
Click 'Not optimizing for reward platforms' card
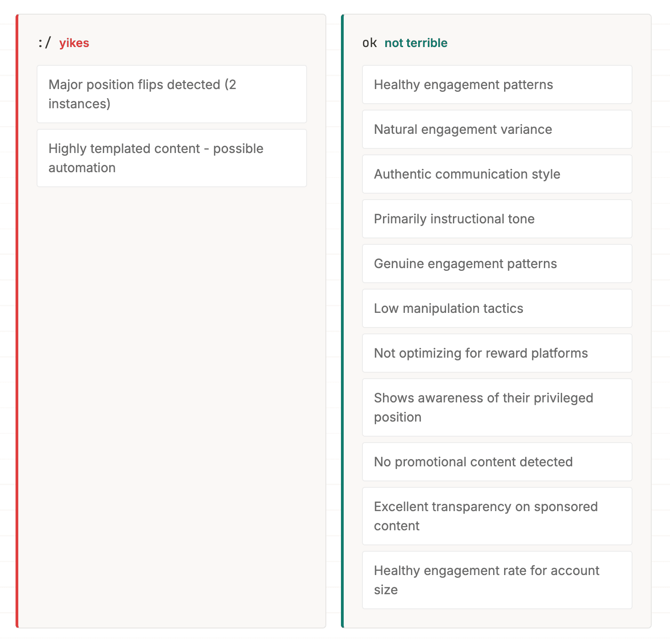point(497,353)
